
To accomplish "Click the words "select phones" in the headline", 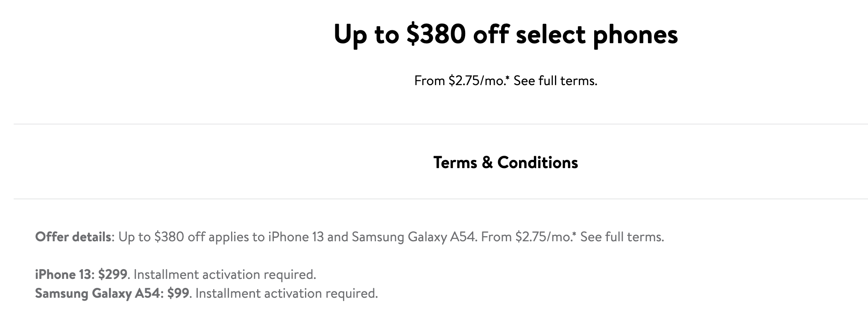I will [597, 35].
